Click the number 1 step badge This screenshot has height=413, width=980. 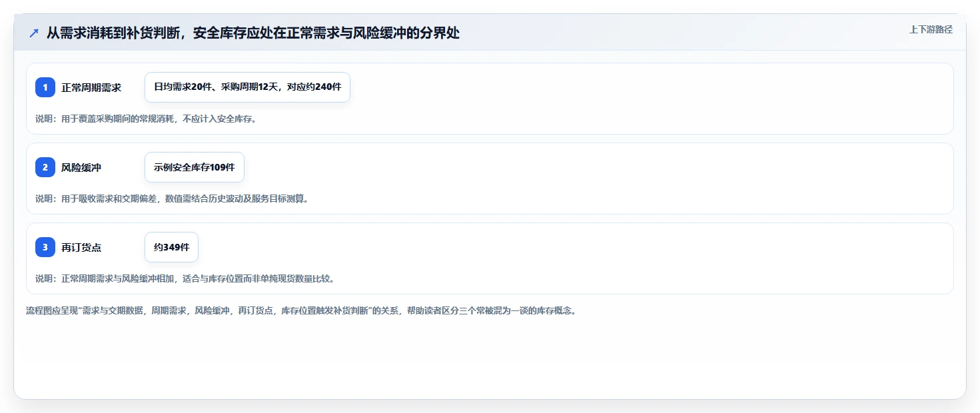click(x=45, y=87)
